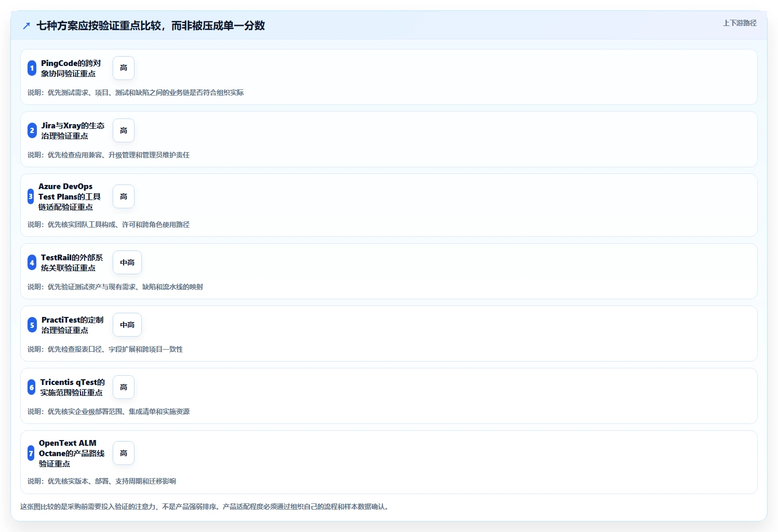Click number badge 4 for TestRail
This screenshot has width=778, height=532.
[32, 262]
